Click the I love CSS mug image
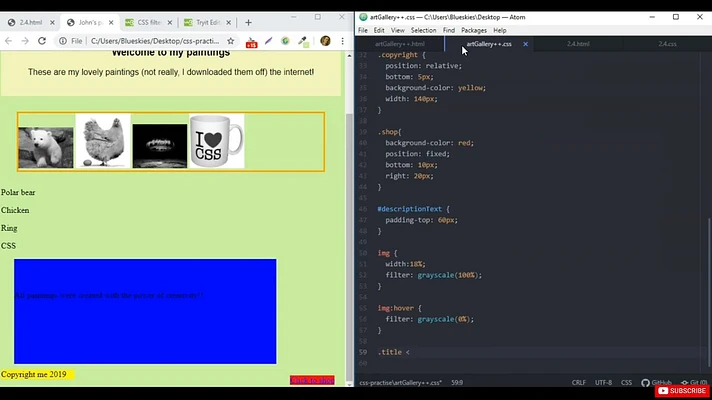Viewport: 712px width, 400px height. point(217,141)
